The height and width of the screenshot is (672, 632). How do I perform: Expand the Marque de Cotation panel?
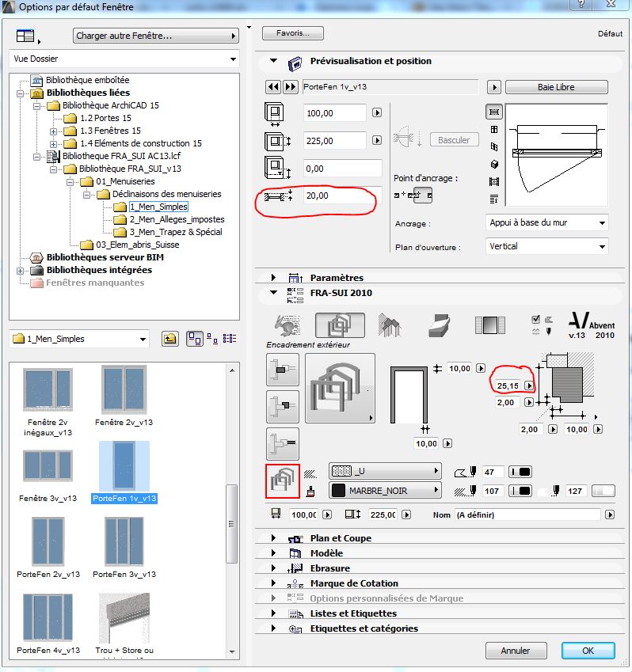(273, 583)
